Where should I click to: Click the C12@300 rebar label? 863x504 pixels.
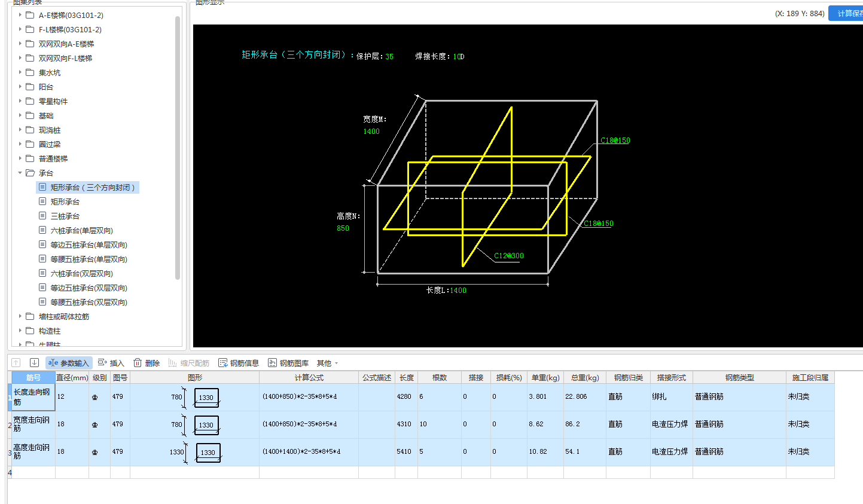(x=509, y=255)
